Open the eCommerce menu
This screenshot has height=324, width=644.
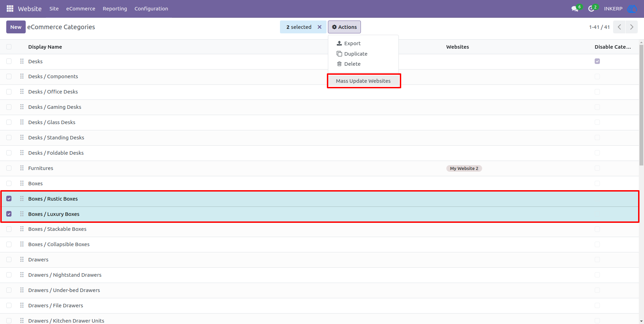tap(81, 9)
